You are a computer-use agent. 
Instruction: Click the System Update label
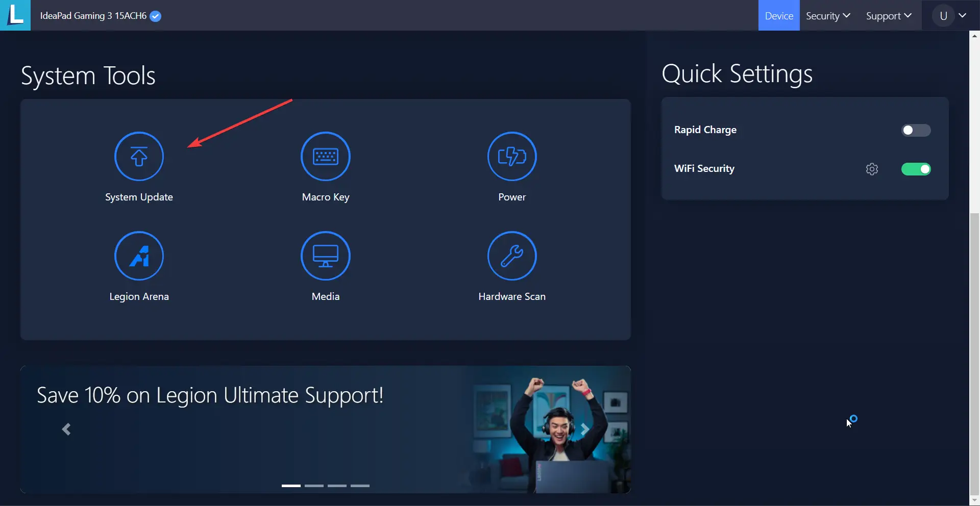[x=139, y=197]
